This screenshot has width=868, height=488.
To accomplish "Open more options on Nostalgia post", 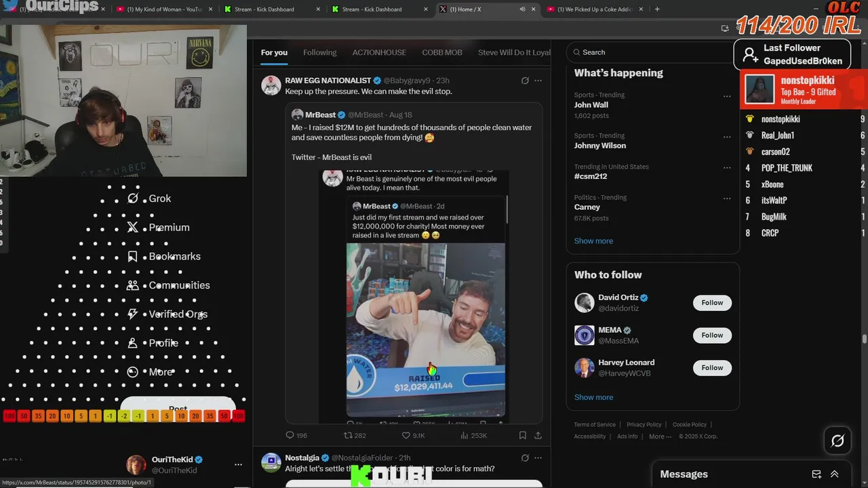I will tap(538, 458).
